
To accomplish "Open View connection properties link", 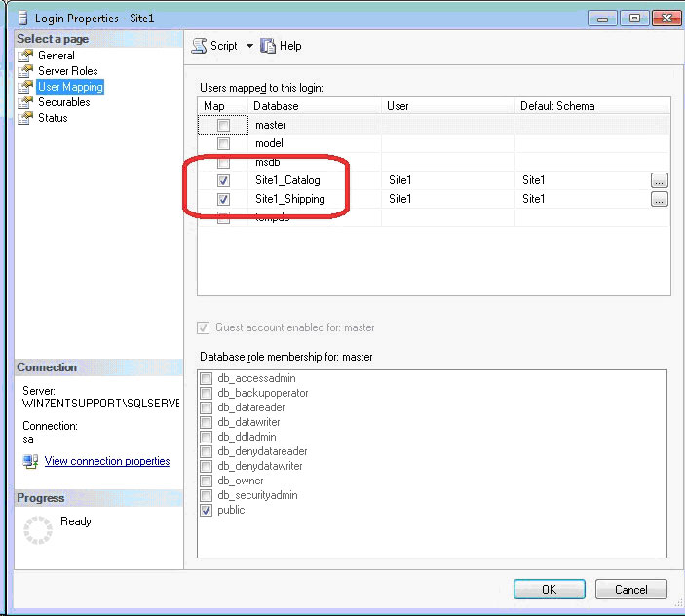I will pos(107,462).
